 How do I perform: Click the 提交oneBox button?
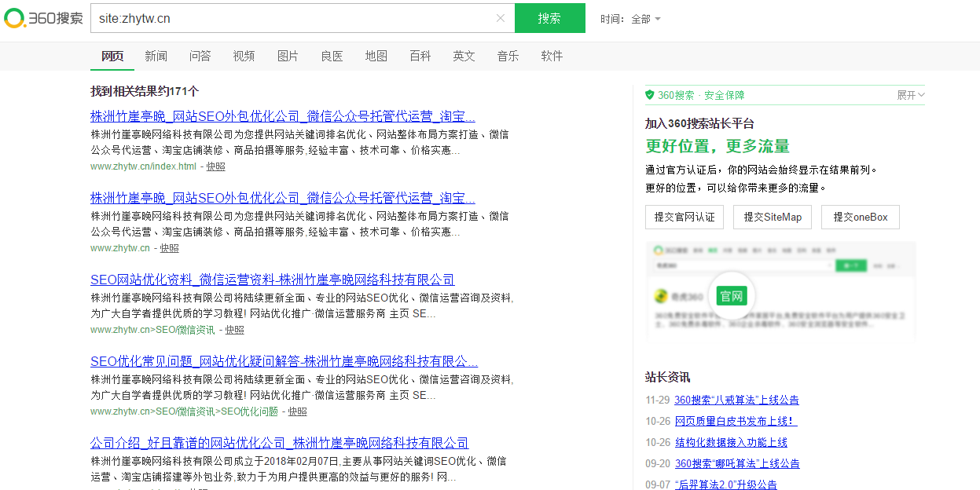click(x=861, y=217)
